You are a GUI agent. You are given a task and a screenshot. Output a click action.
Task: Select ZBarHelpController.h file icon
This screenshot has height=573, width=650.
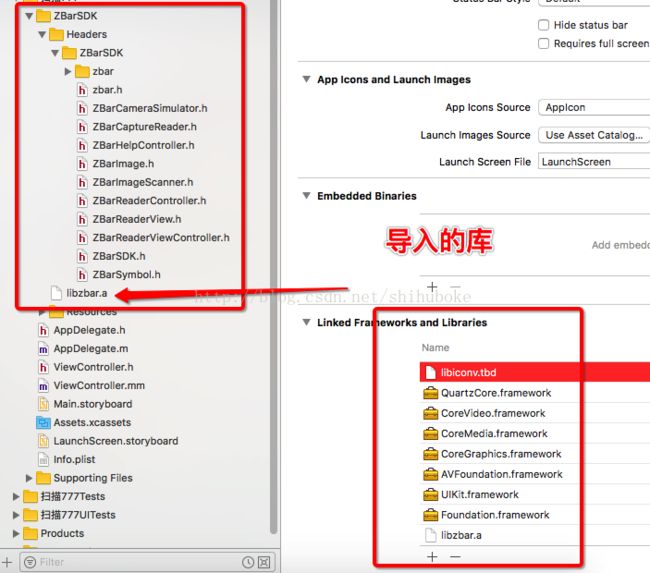[82, 145]
